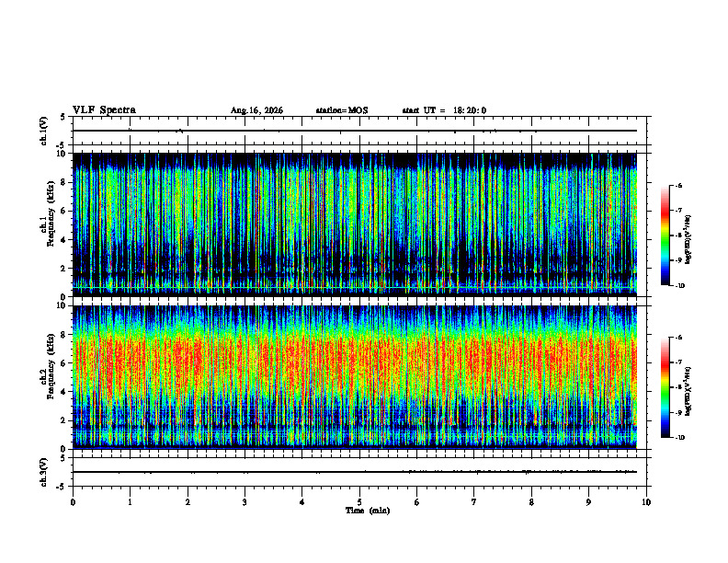
Task: Click the time axis tick label '6'
Action: tap(417, 502)
